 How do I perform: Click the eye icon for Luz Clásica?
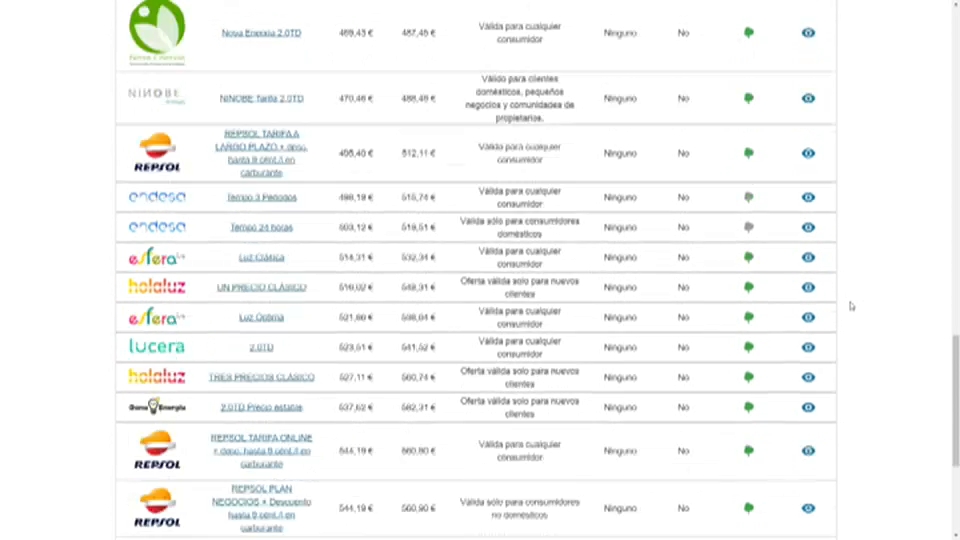[x=808, y=257]
